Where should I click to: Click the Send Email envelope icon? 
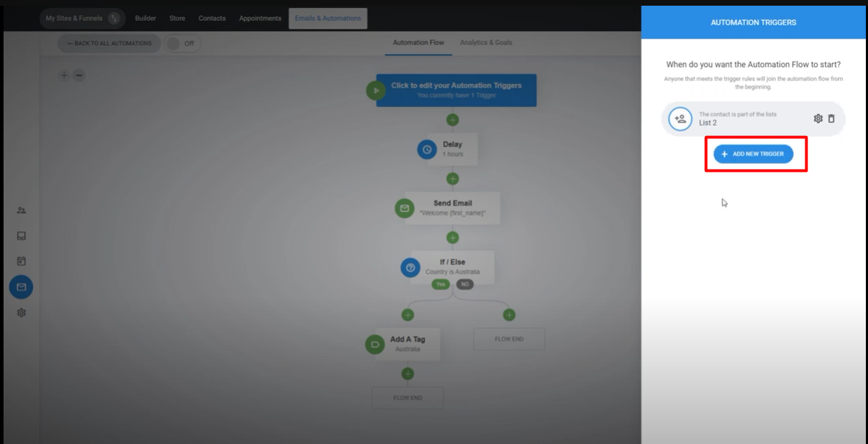click(404, 208)
